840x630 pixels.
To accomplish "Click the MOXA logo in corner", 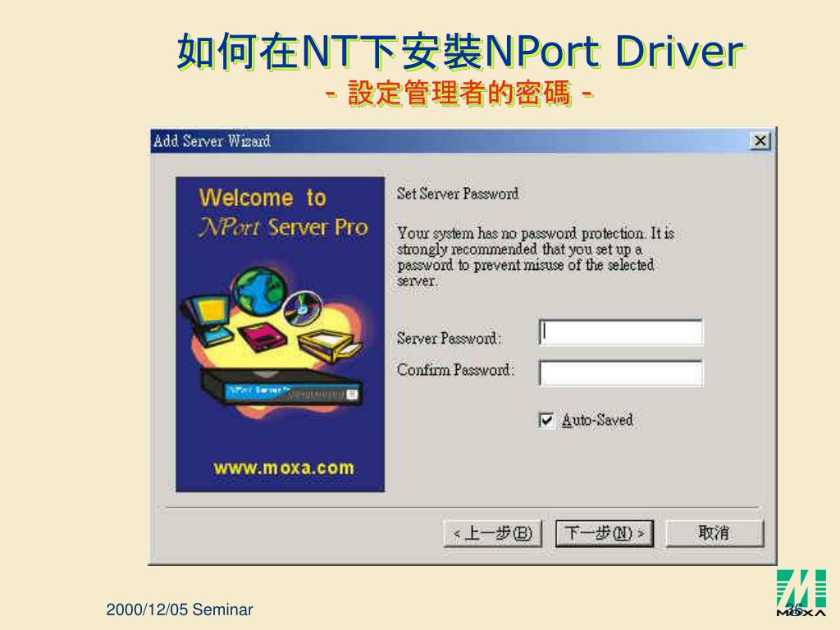I will tap(801, 593).
